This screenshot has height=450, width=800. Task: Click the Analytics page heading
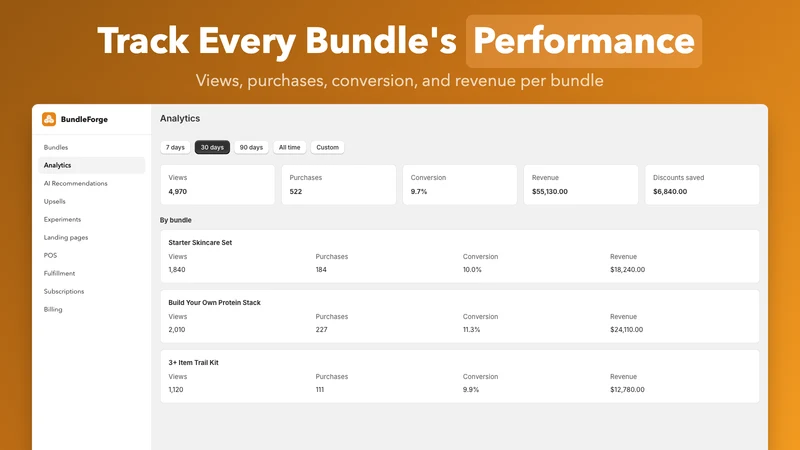[x=180, y=118]
